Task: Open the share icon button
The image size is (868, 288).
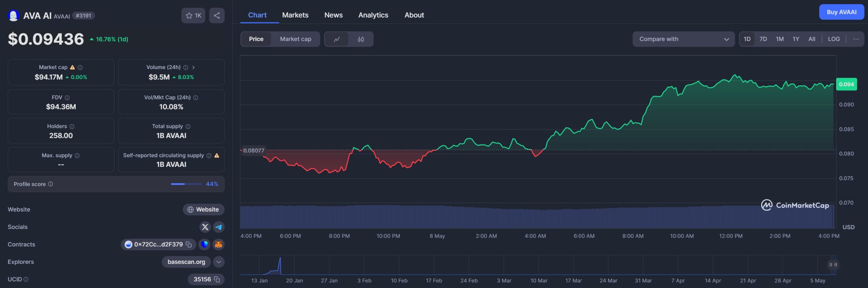Action: [x=217, y=16]
